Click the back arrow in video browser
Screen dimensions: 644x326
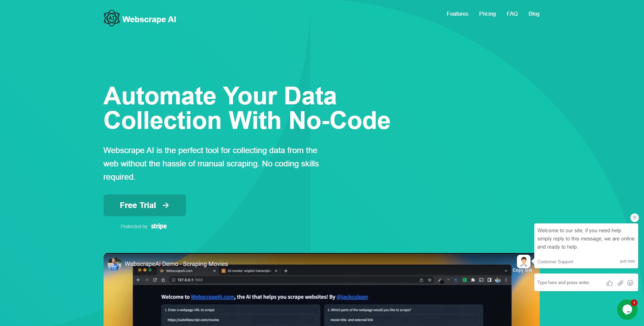(x=138, y=280)
